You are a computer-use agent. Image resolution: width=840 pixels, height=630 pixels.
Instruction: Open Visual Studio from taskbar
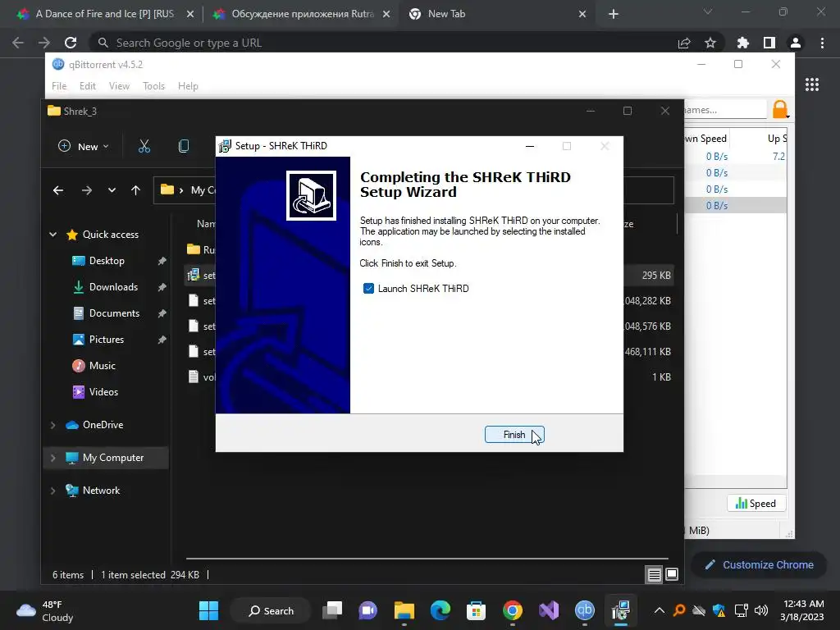549,610
